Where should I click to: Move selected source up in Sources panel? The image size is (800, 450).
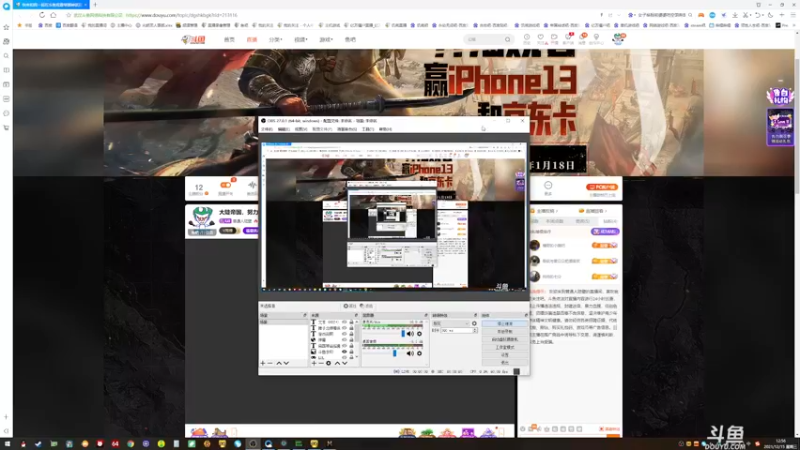click(337, 363)
